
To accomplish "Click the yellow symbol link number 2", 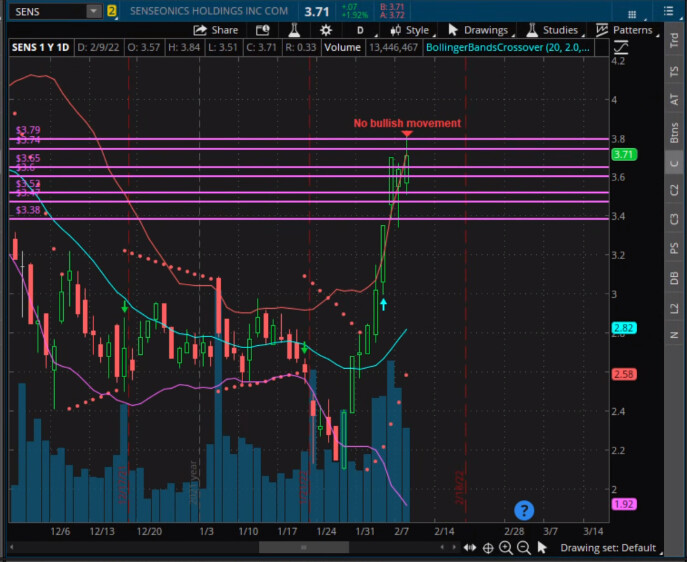I will click(112, 11).
